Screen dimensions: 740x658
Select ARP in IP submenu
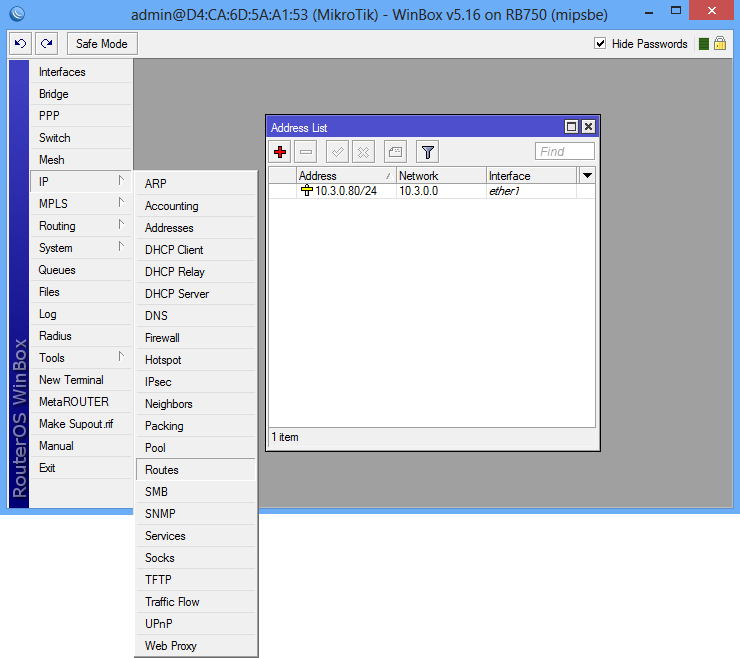coord(196,184)
